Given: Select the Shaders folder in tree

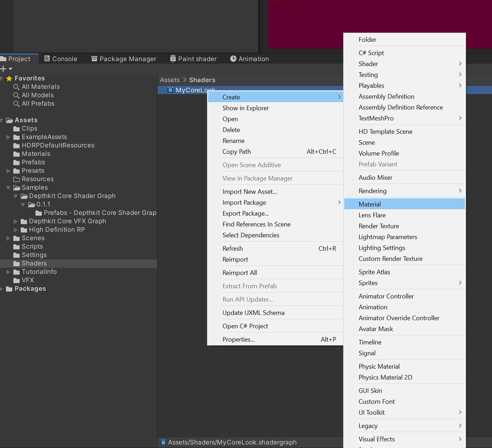Looking at the screenshot, I should [34, 263].
